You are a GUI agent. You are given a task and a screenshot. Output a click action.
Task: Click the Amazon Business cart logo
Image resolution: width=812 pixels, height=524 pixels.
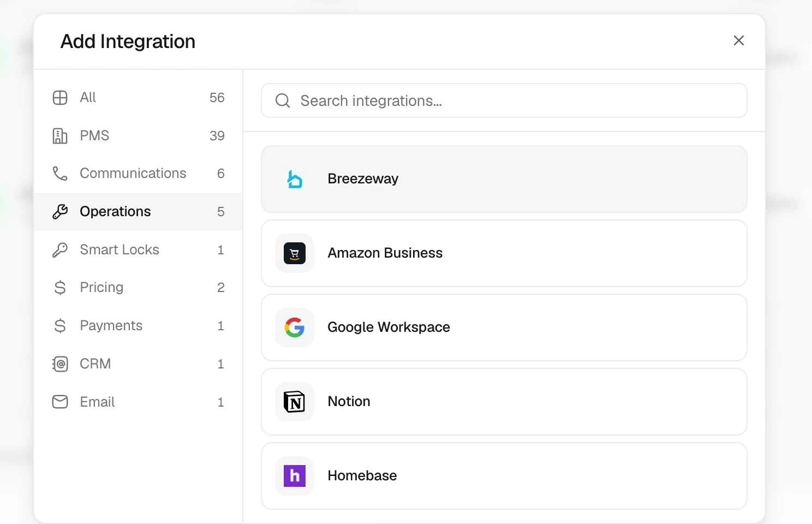[x=295, y=253]
